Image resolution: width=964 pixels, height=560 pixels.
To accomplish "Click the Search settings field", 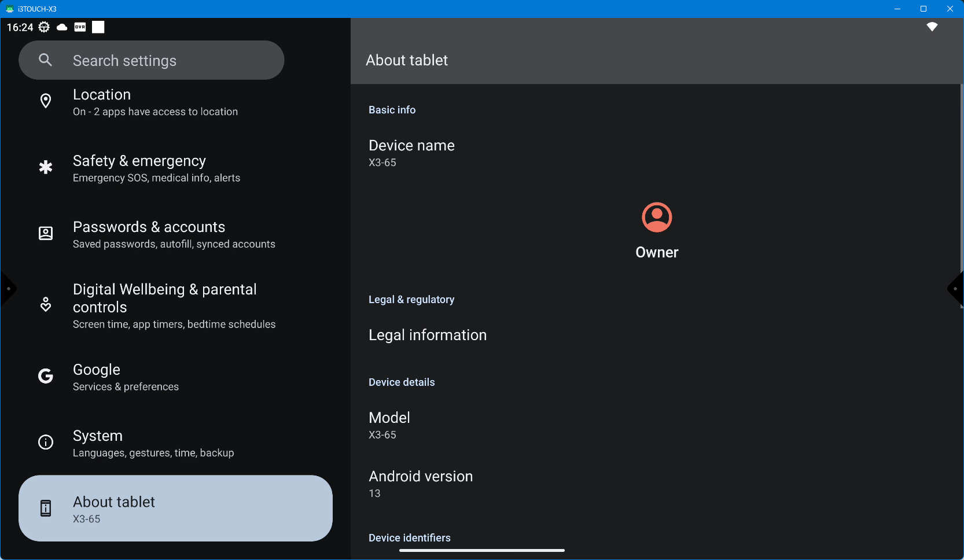I will [162, 61].
